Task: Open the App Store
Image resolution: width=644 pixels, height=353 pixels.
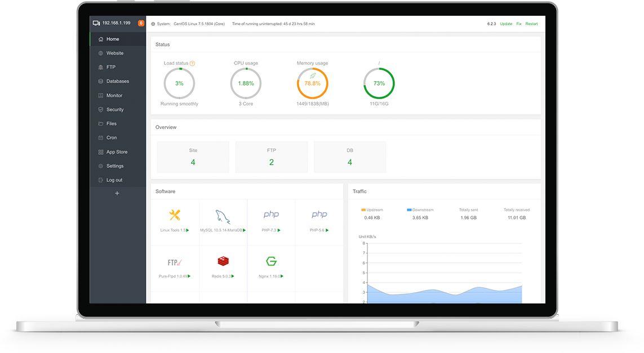Action: pos(118,152)
